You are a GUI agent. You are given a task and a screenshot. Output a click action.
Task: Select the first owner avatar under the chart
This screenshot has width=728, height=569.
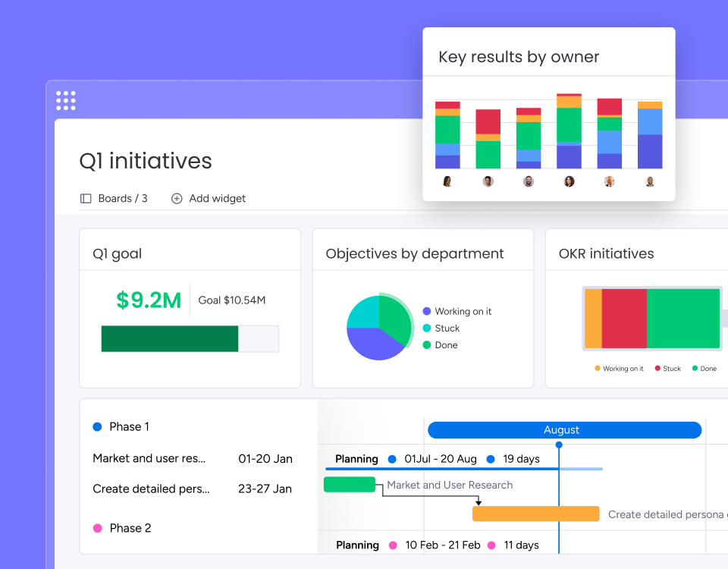(447, 181)
